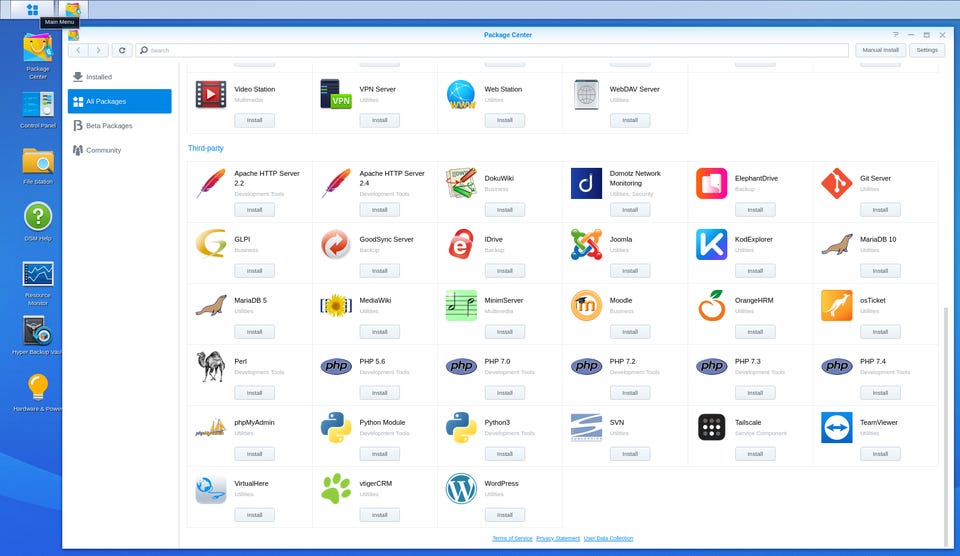Screen dimensions: 960x556
Task: Open Privacy Statement link
Action: coord(558,539)
